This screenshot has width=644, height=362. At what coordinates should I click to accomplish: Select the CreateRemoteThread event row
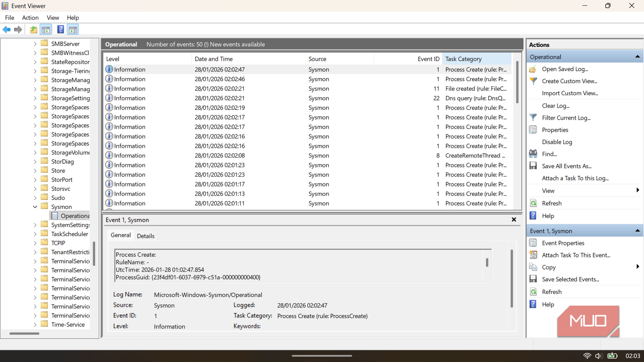pos(308,156)
